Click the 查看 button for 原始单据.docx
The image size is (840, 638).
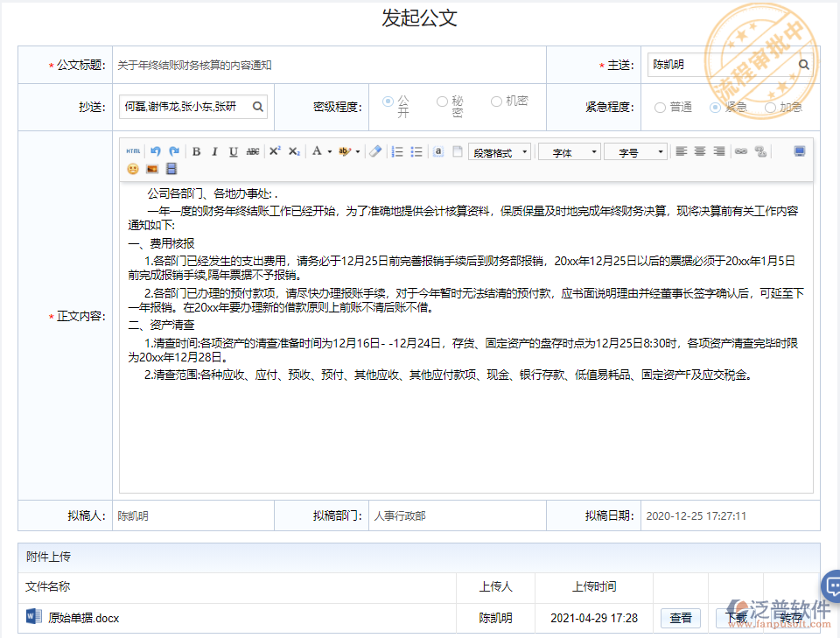click(x=681, y=618)
